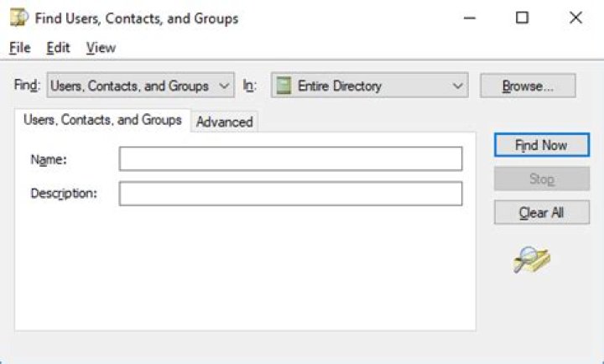Click the Browse... button
The height and width of the screenshot is (364, 604).
tap(528, 86)
